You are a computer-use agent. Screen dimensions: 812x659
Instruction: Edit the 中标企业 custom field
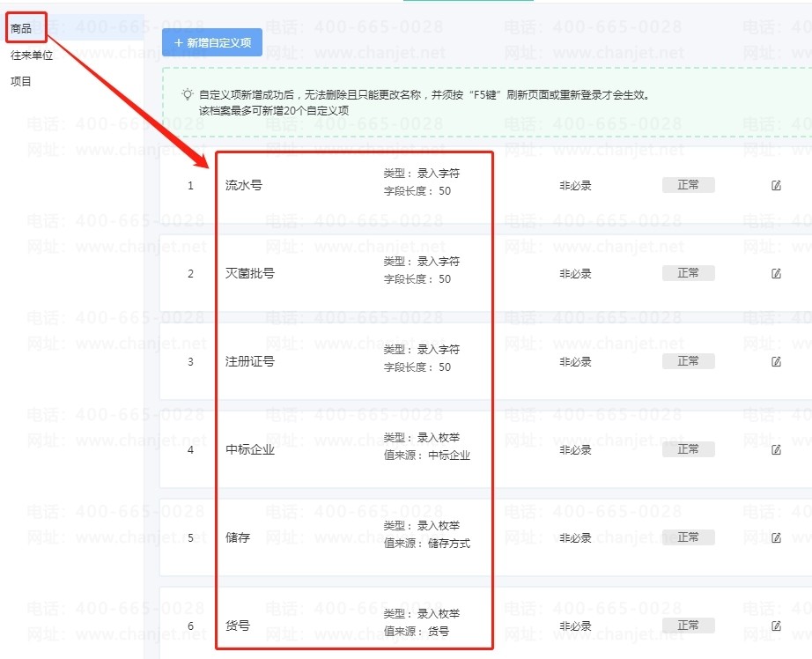pyautogui.click(x=776, y=449)
